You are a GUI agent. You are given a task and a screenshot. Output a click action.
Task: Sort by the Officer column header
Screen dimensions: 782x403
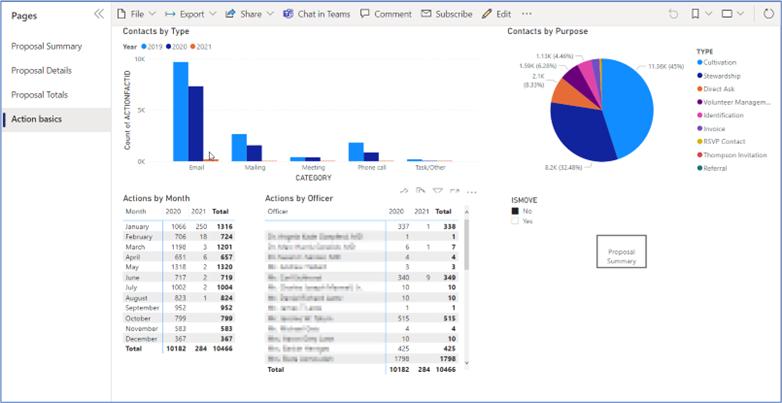click(x=278, y=211)
